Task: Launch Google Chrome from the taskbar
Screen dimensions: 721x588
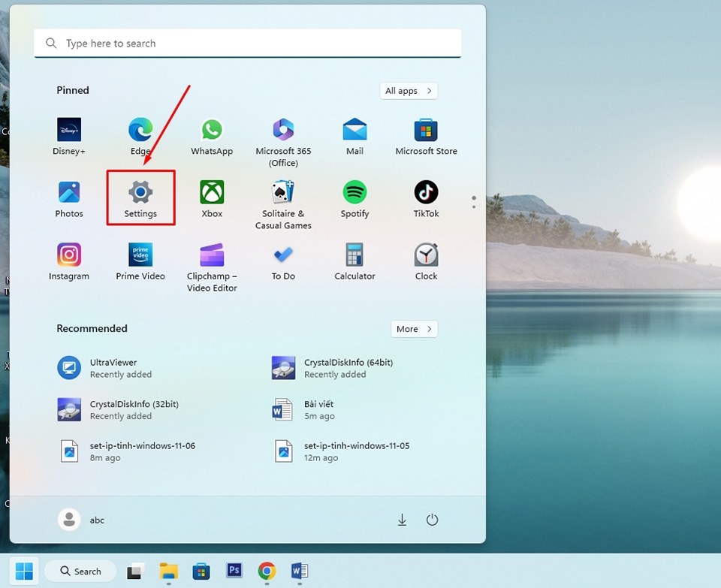Action: [267, 571]
